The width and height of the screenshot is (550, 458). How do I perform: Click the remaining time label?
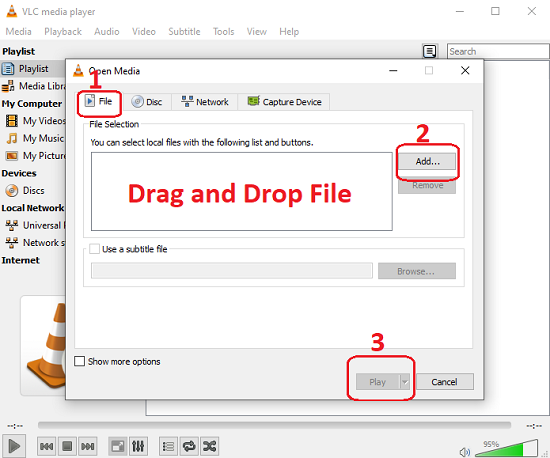[534, 426]
